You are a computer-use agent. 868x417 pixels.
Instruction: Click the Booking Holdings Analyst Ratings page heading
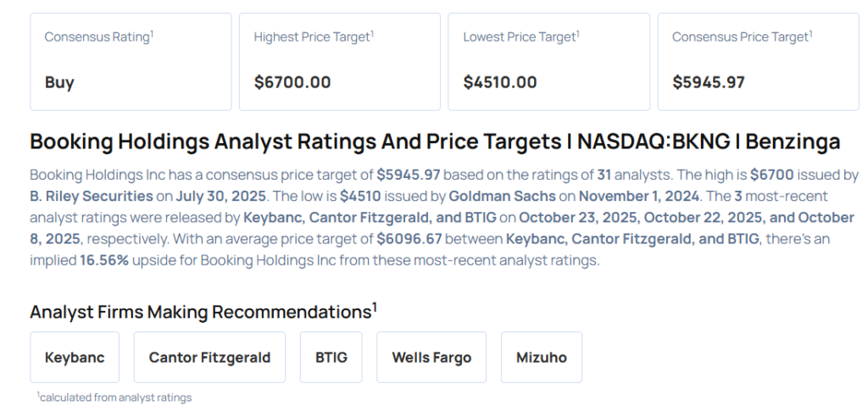[x=434, y=142]
